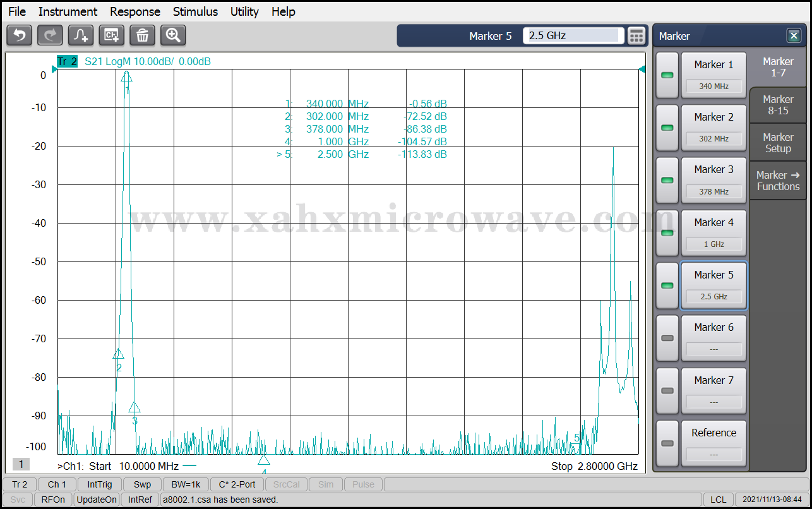This screenshot has height=509, width=812.
Task: Select Marker 4 1 GHz button
Action: (x=713, y=233)
